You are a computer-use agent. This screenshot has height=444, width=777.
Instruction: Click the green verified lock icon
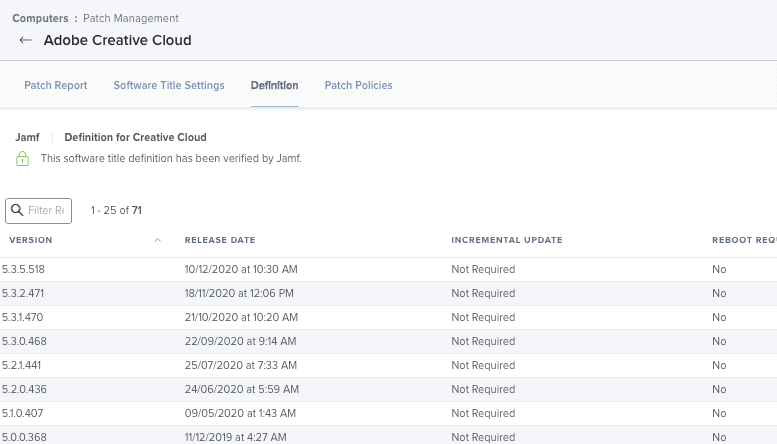(22, 159)
